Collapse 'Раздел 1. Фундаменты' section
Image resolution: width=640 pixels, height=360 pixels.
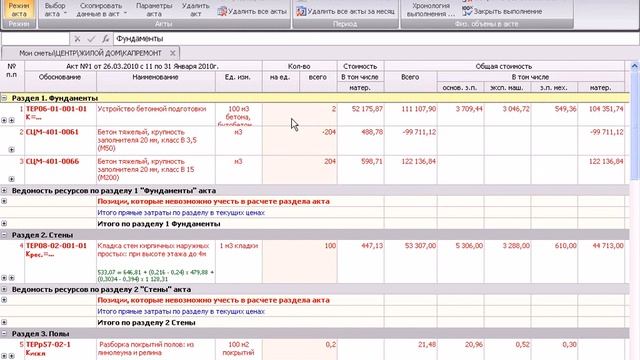[4, 98]
